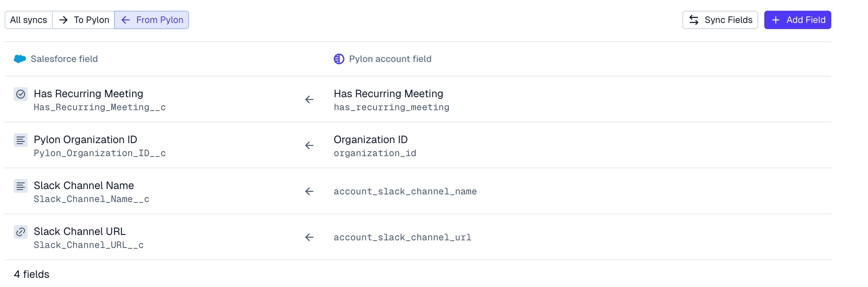
Task: Select the organization_id Pylon account field
Action: [x=375, y=153]
